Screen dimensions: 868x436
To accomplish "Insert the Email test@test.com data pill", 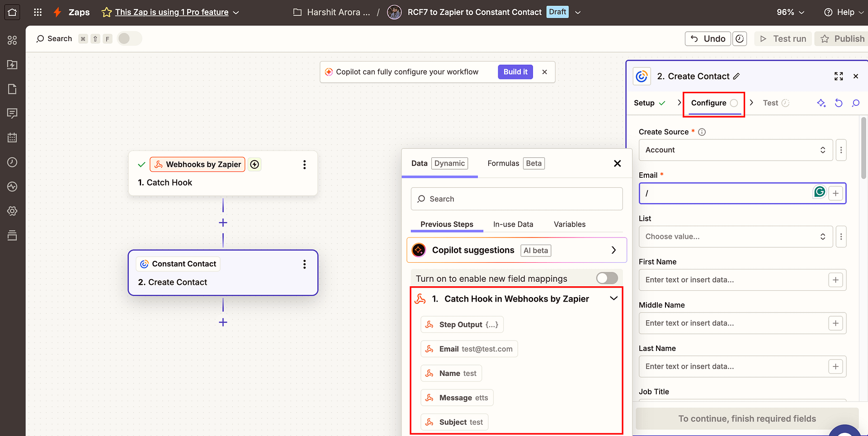I will click(x=469, y=349).
